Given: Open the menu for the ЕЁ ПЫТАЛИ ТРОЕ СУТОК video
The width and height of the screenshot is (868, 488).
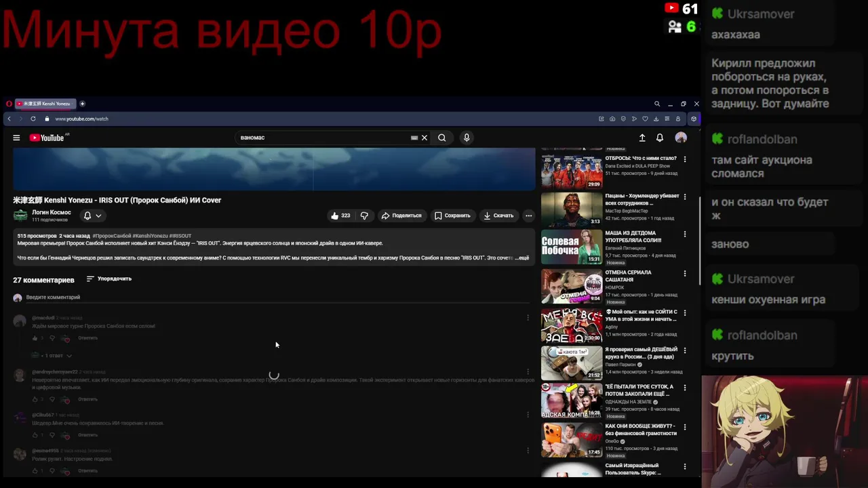Looking at the screenshot, I should (685, 388).
